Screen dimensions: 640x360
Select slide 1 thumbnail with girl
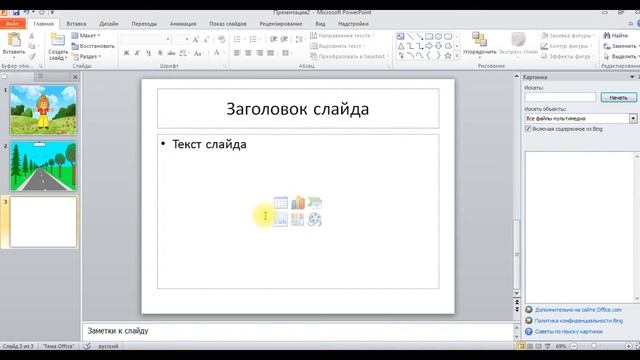click(43, 110)
